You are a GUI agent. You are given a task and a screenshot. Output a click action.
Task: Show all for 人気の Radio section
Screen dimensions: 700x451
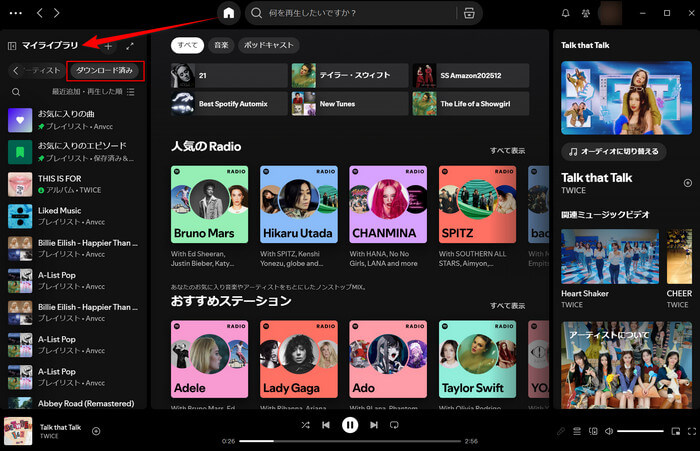[x=507, y=150]
